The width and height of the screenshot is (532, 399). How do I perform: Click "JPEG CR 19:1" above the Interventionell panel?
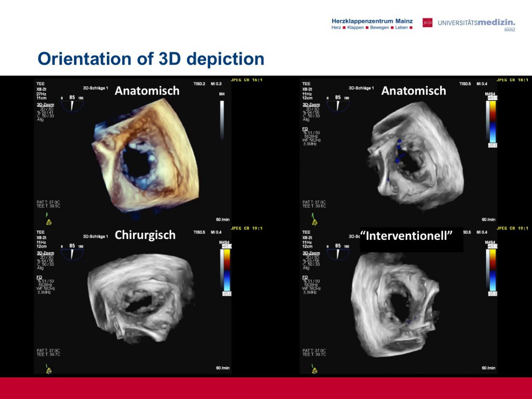click(512, 228)
